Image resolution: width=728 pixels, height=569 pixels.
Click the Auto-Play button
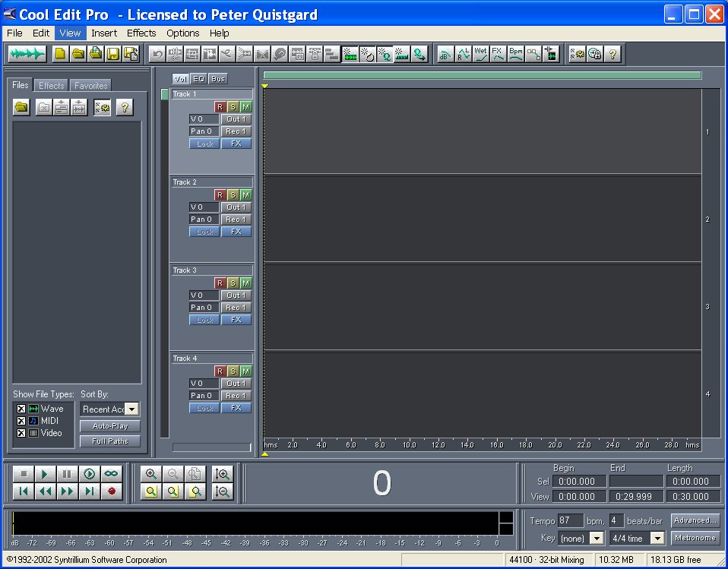[110, 426]
